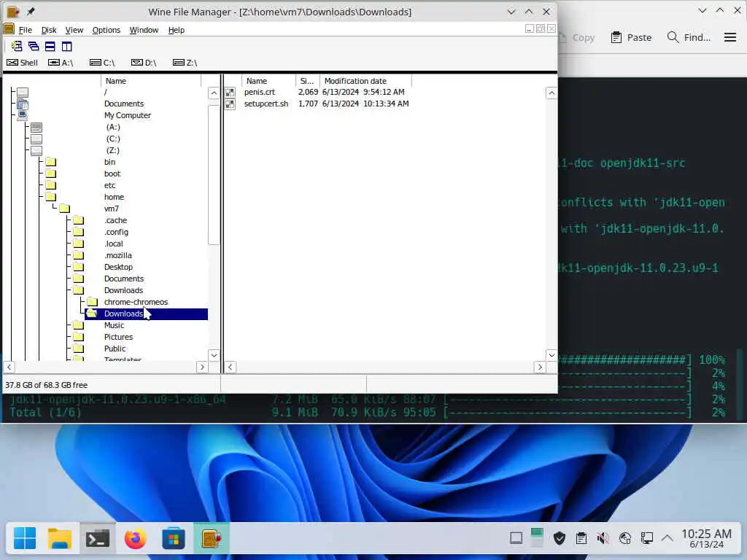The height and width of the screenshot is (560, 747).
Task: Click the Desktop folder icon in tree
Action: [x=79, y=267]
